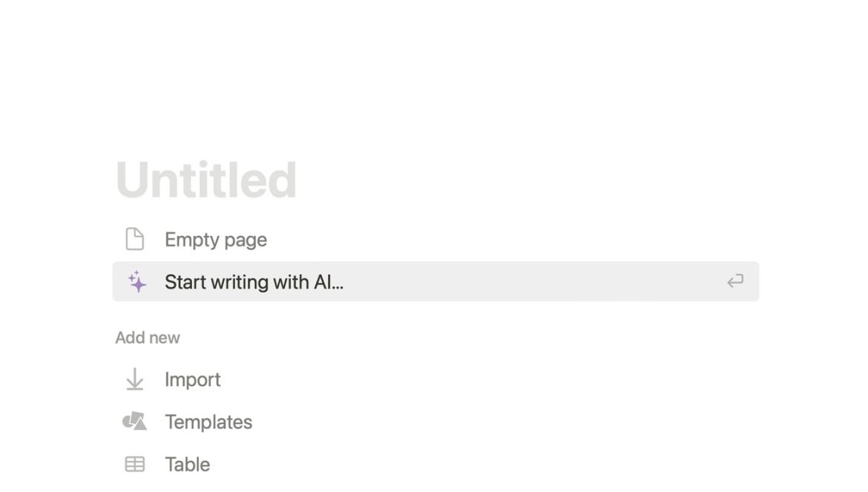868x492 pixels.
Task: Click the Empty page document icon
Action: [x=134, y=239]
